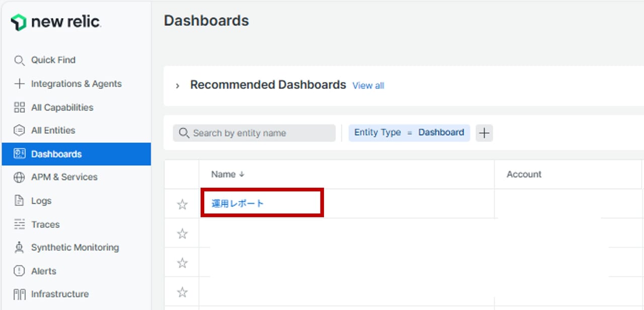Expand the Recommended Dashboards section
Image resolution: width=644 pixels, height=310 pixels.
177,86
